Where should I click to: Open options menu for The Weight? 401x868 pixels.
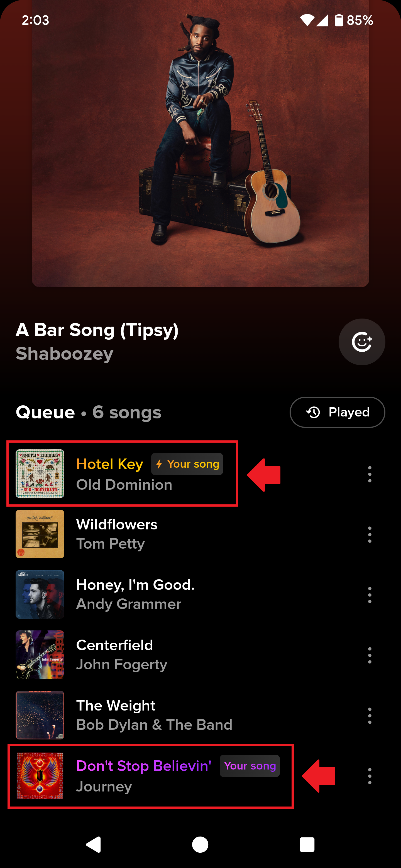(370, 715)
